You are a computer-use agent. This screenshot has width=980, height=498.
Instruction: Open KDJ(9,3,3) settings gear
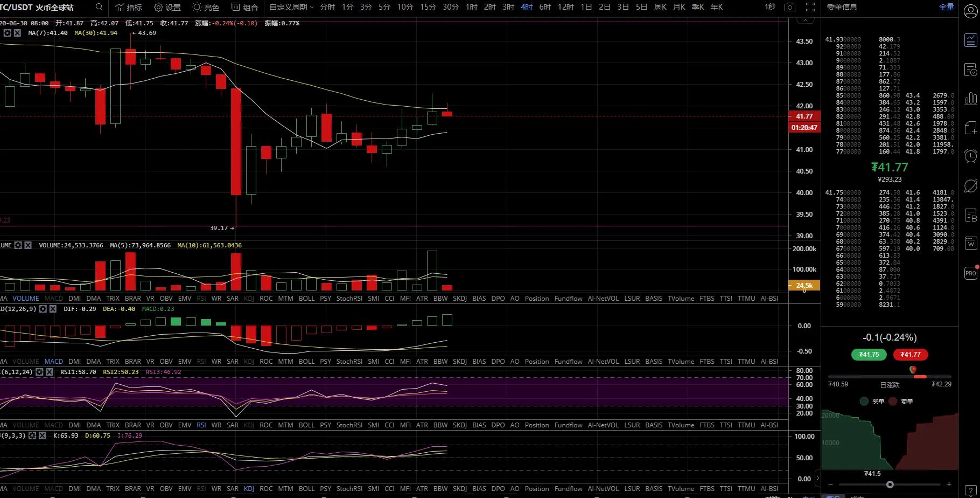tap(32, 435)
